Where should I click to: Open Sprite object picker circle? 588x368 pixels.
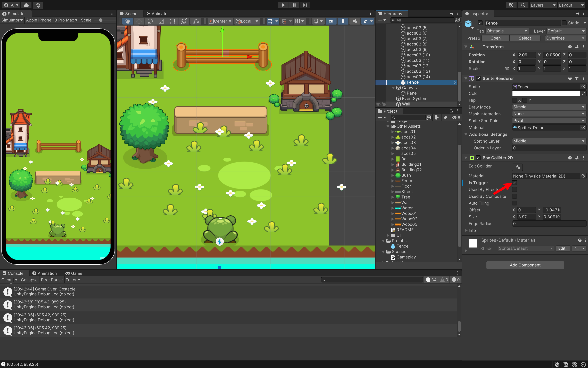pyautogui.click(x=583, y=87)
